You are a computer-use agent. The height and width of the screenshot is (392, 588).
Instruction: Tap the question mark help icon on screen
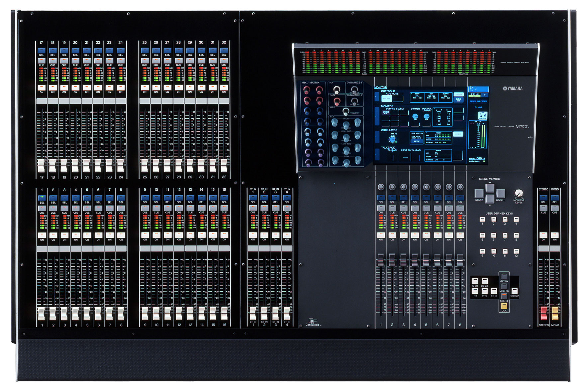point(485,95)
